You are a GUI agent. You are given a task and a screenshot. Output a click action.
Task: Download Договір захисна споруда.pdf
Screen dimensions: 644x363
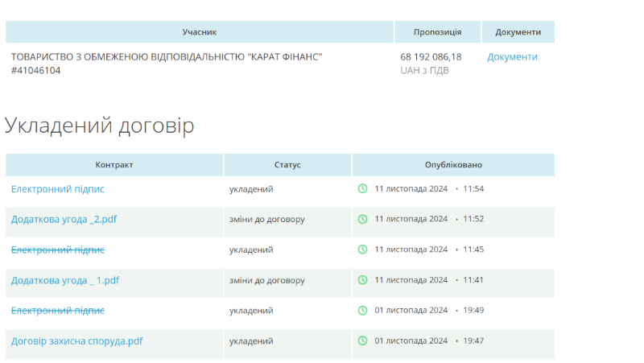(x=77, y=341)
